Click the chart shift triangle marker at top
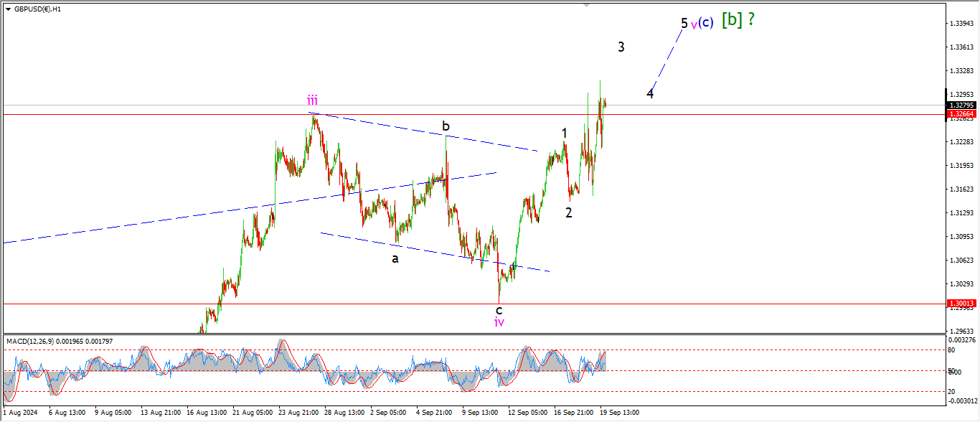 pos(588,5)
